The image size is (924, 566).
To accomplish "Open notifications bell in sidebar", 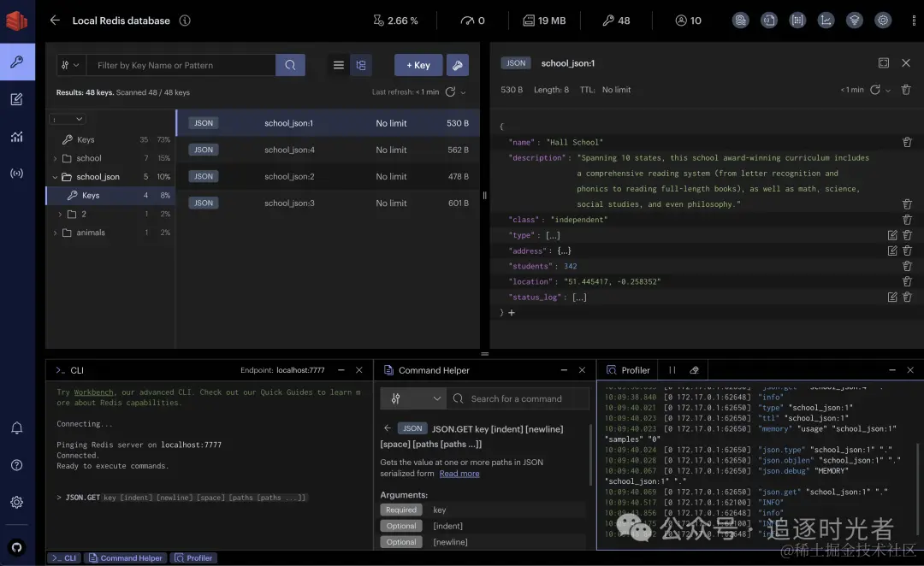I will pyautogui.click(x=17, y=428).
